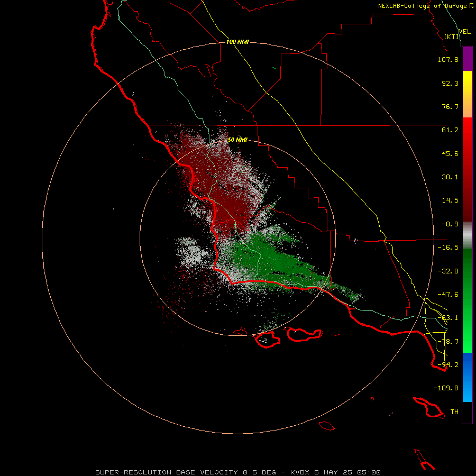Click the -78.7 legend value
Screen dimensions: 476x476
(x=448, y=342)
